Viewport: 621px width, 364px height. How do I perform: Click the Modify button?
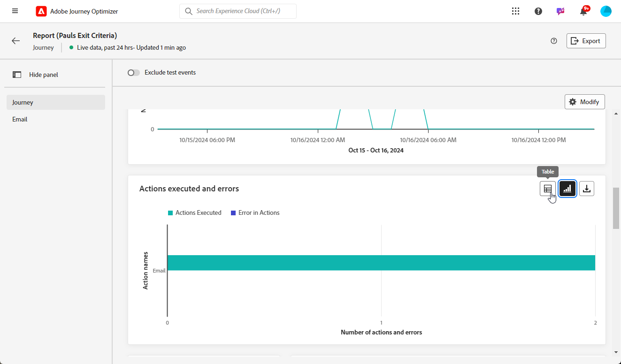coord(584,102)
